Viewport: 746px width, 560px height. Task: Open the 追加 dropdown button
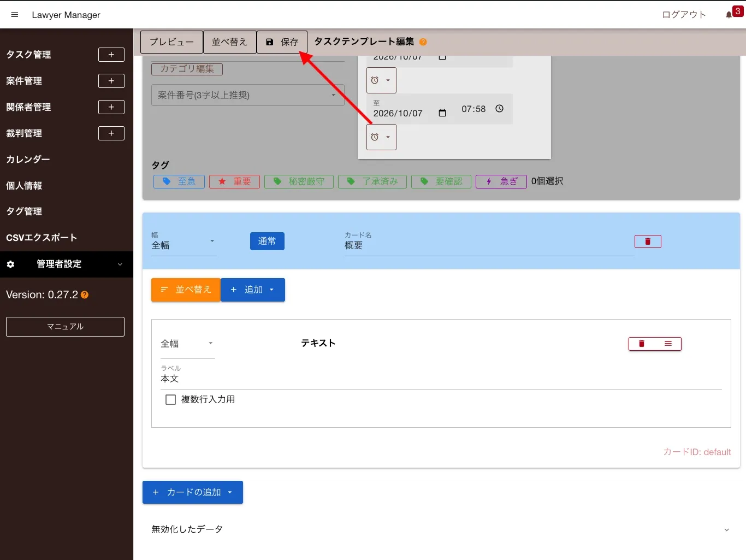[253, 290]
